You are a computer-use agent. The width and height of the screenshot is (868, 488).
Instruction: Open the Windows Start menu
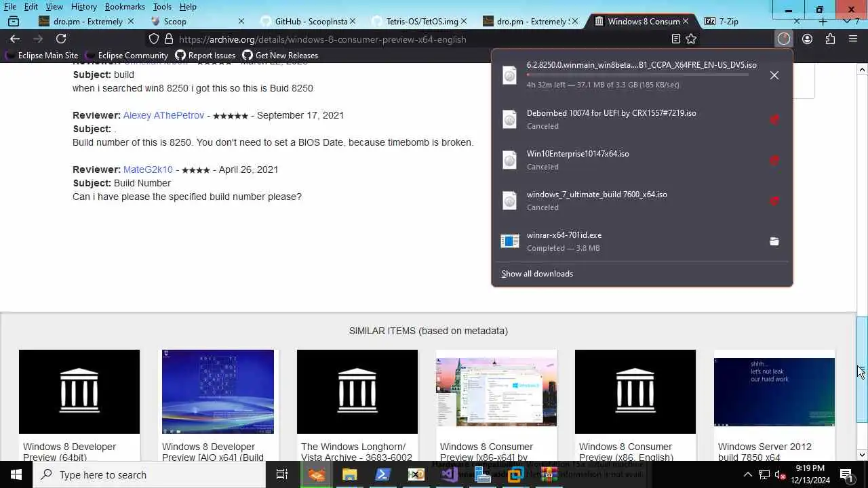tap(16, 474)
